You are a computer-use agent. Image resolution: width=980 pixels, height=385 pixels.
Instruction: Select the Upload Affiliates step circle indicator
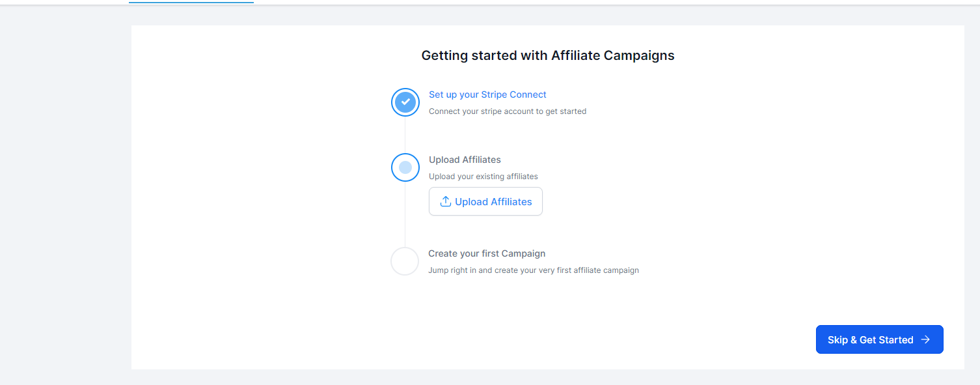[x=405, y=167]
